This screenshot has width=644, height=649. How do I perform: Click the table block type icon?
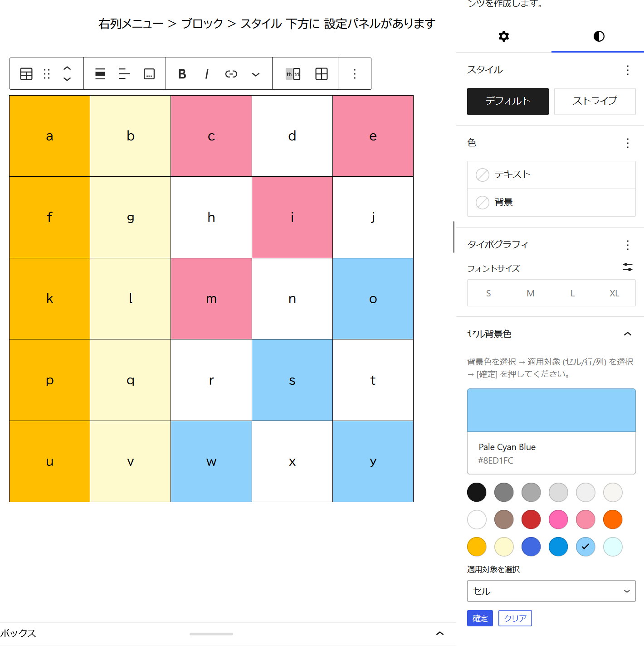26,74
